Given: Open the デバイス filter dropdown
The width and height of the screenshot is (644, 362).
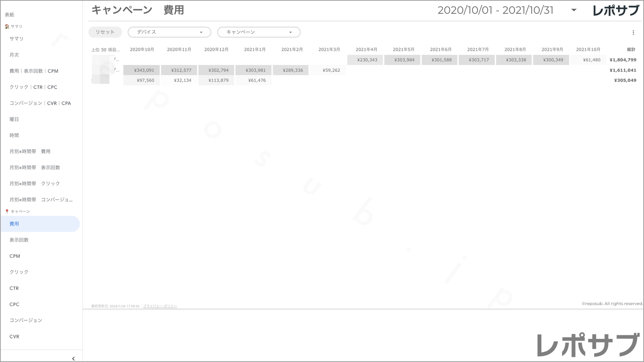Looking at the screenshot, I should click(x=169, y=32).
